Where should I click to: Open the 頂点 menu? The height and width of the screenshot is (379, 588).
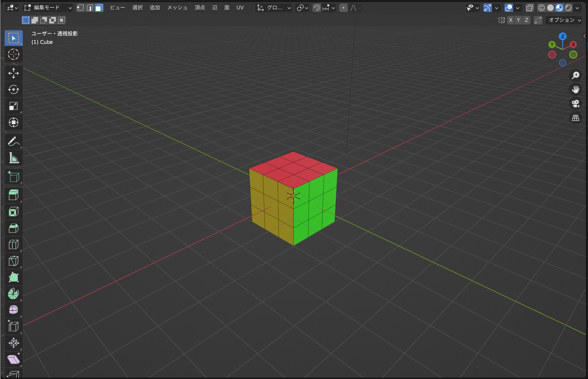[x=200, y=8]
